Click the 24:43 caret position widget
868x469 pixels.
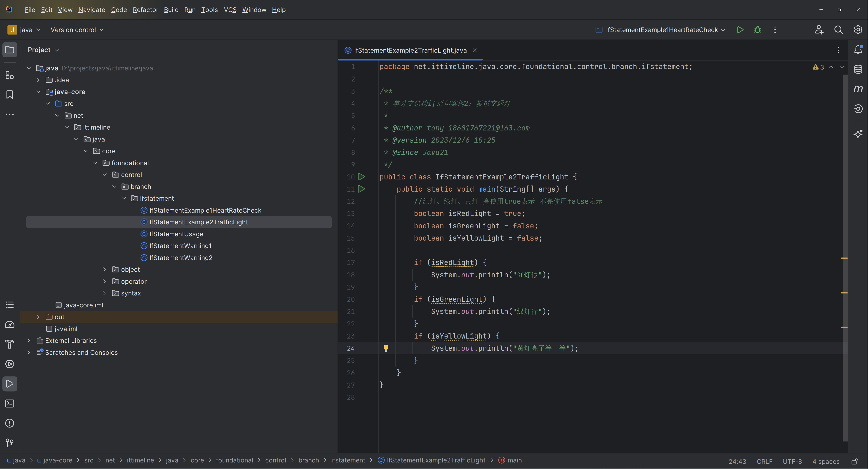(x=737, y=461)
